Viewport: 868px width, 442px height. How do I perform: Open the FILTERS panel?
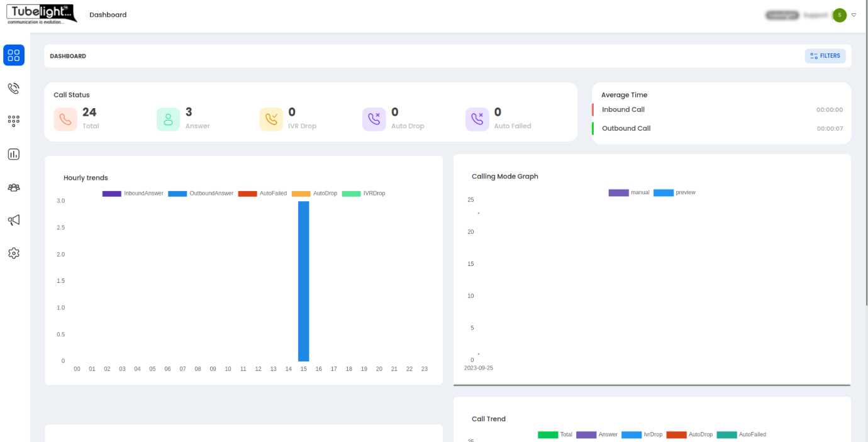tap(825, 56)
